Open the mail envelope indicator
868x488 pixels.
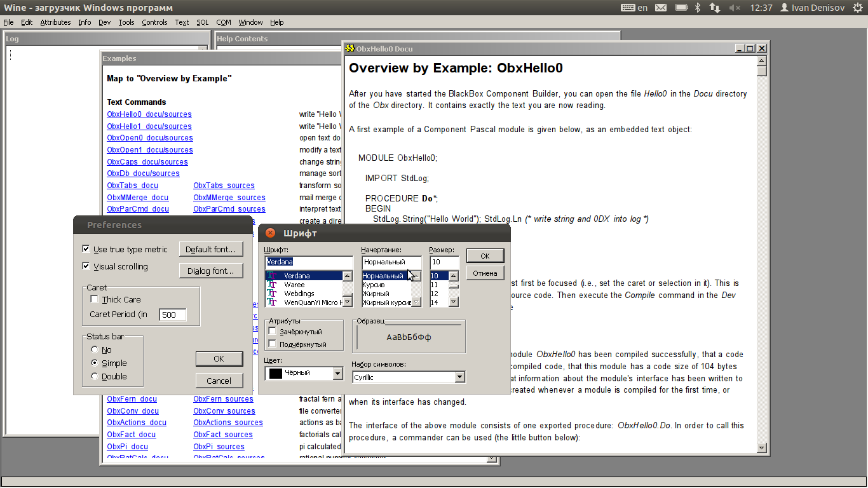pyautogui.click(x=661, y=8)
